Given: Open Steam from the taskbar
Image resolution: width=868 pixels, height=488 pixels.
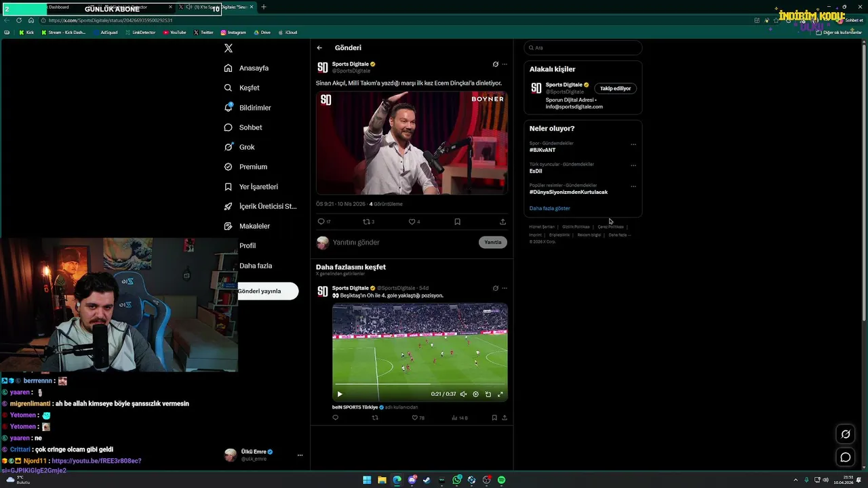Looking at the screenshot, I should point(427,480).
